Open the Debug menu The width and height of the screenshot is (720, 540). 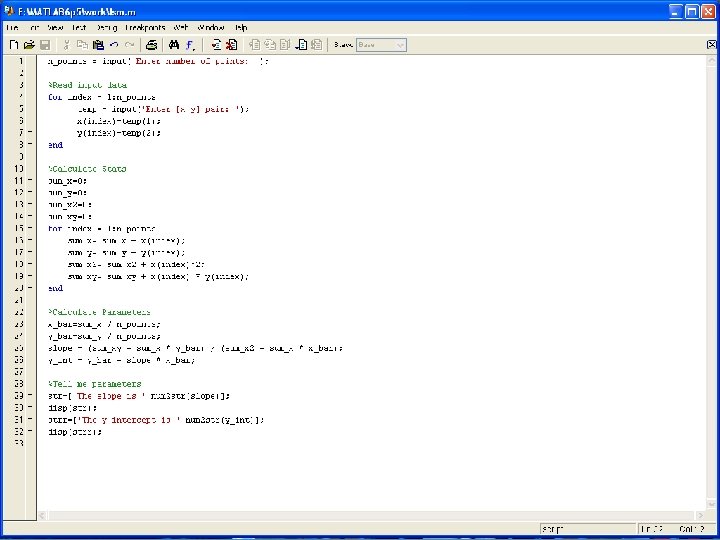(107, 28)
